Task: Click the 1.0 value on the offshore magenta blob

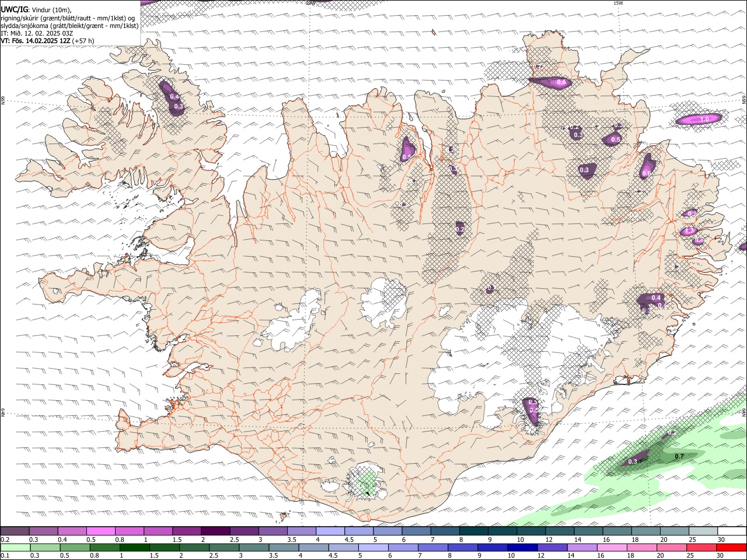Action: point(704,119)
